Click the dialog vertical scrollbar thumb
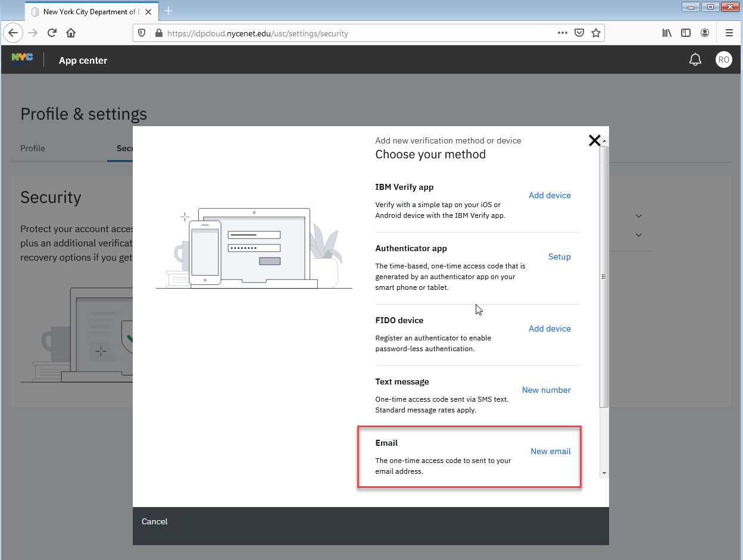 point(604,277)
